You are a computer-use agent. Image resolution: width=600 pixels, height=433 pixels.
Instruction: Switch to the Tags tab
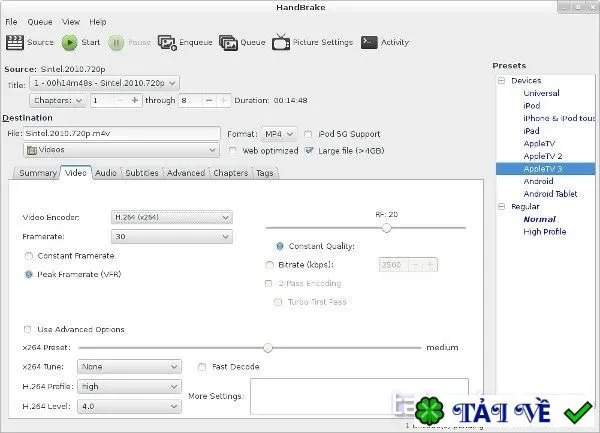click(265, 173)
